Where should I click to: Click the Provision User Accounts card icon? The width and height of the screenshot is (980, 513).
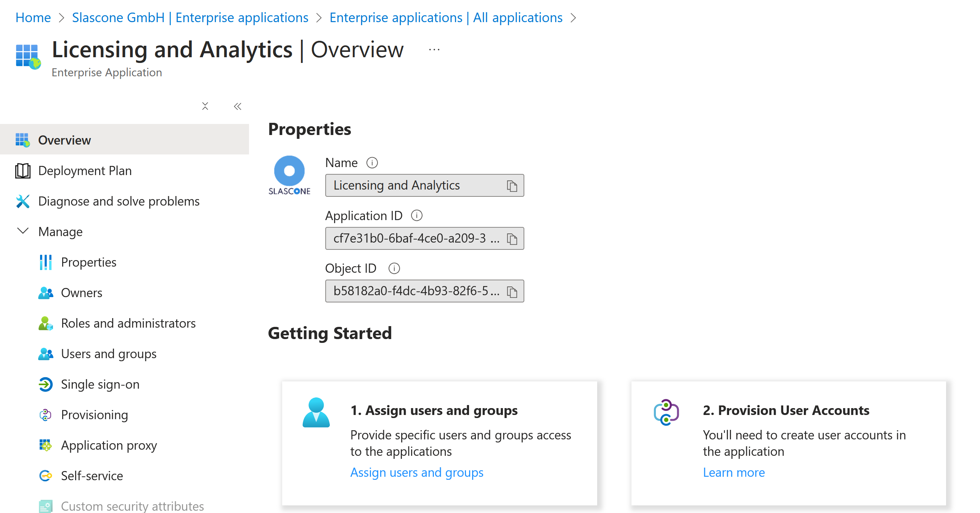click(x=666, y=412)
